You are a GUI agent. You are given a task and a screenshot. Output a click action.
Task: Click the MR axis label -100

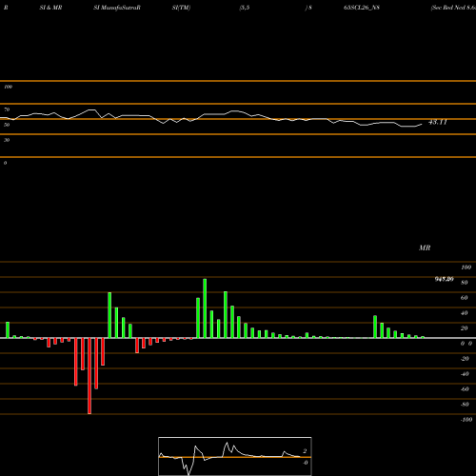pos(466,420)
